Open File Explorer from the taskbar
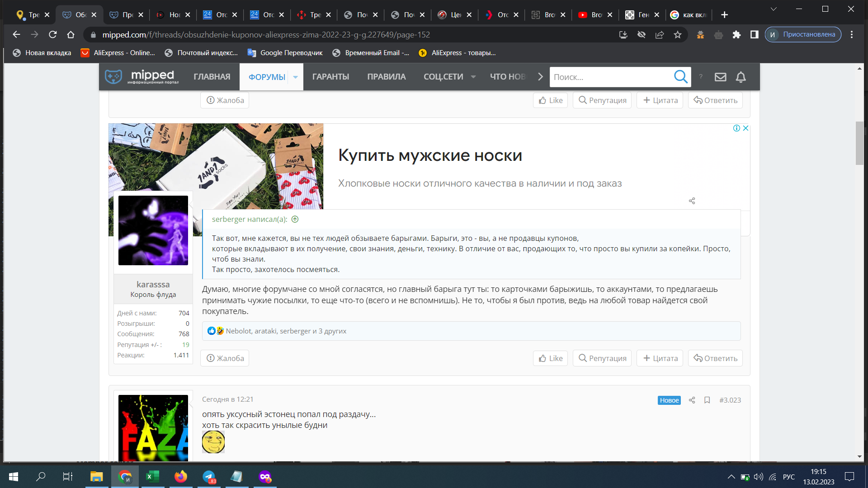This screenshot has height=488, width=868. coord(96,476)
